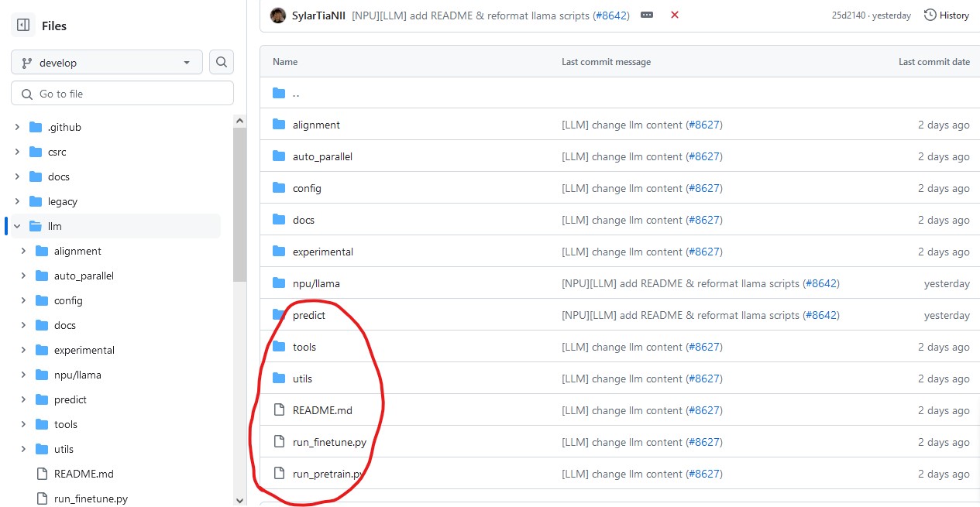Select run_finetune.py in sidebar tree

click(x=91, y=498)
